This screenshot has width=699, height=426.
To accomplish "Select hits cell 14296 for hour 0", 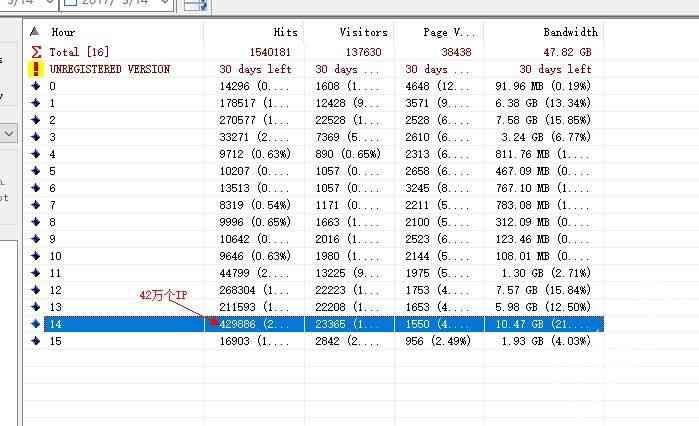I will pyautogui.click(x=254, y=86).
